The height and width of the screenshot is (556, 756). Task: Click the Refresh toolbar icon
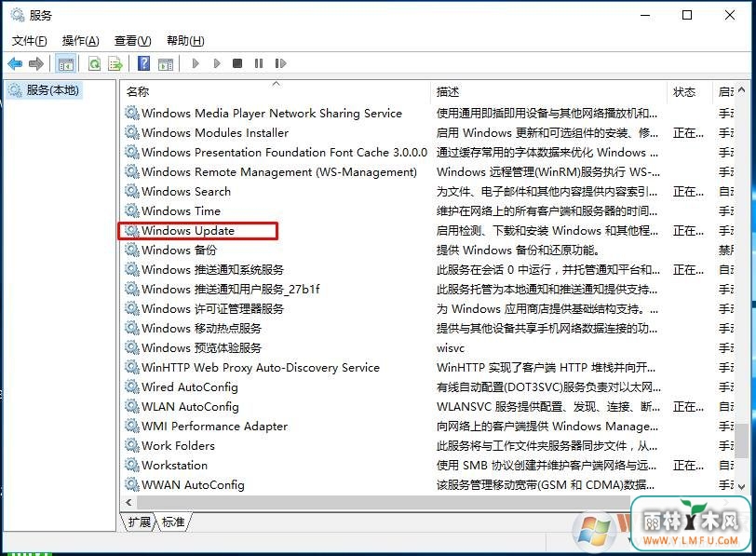(x=95, y=63)
